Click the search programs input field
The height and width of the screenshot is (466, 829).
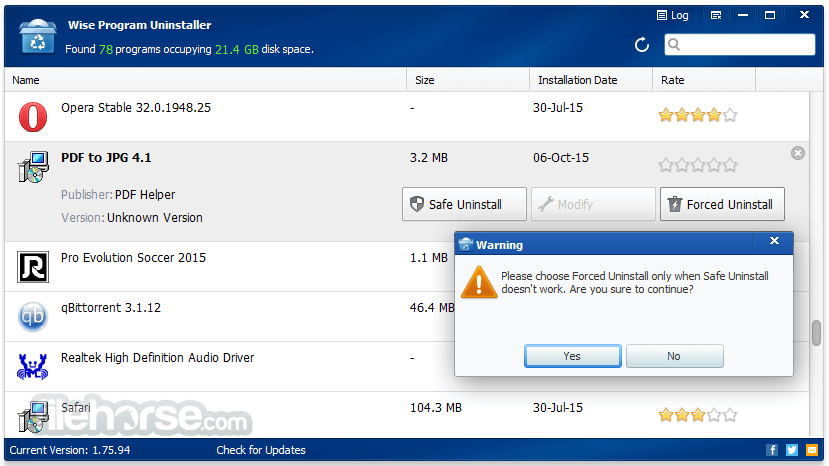pos(739,44)
